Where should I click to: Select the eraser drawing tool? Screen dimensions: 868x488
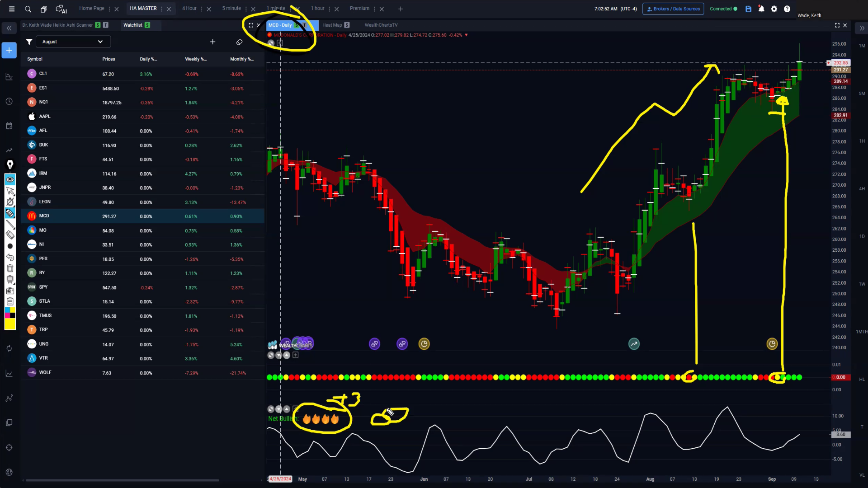coord(10,235)
